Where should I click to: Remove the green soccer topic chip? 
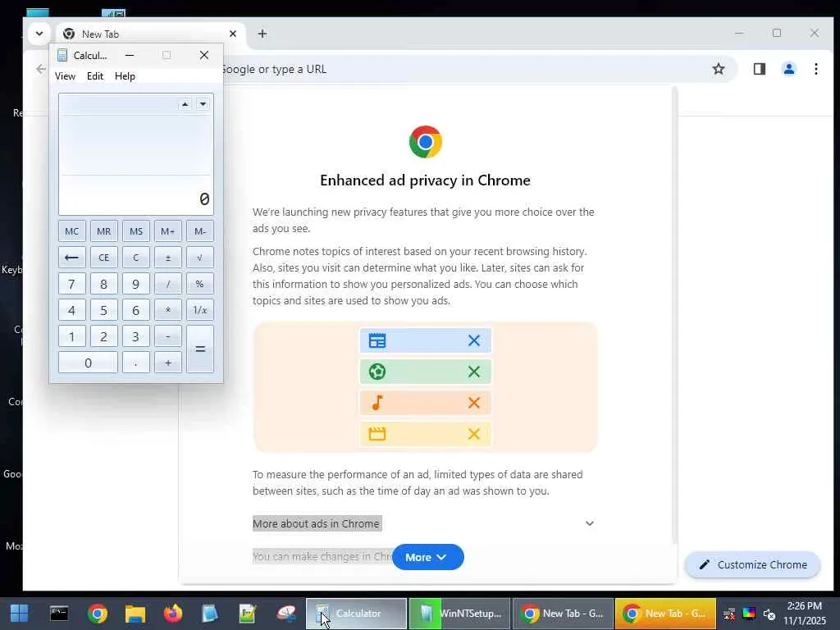[473, 372]
